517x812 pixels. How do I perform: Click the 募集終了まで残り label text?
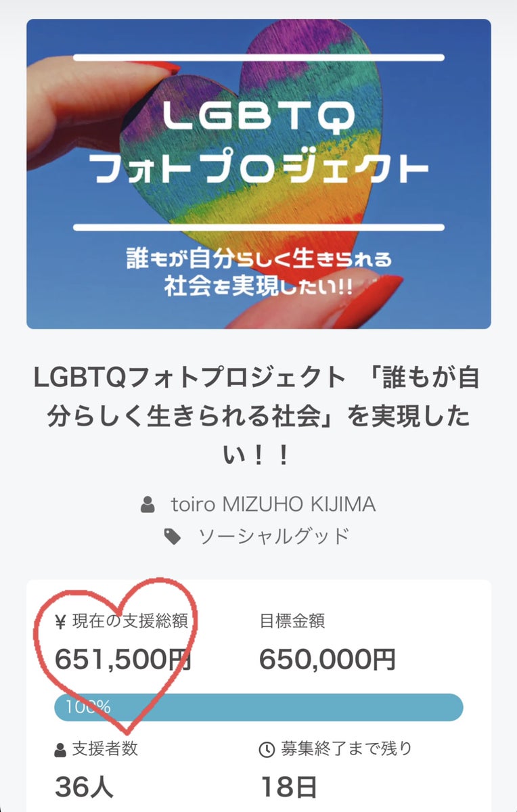[346, 749]
